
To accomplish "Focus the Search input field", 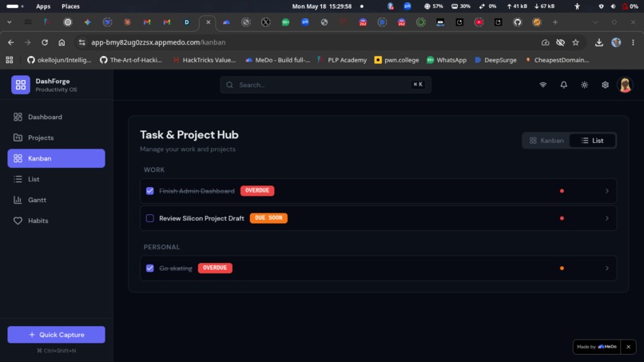I will pyautogui.click(x=325, y=85).
